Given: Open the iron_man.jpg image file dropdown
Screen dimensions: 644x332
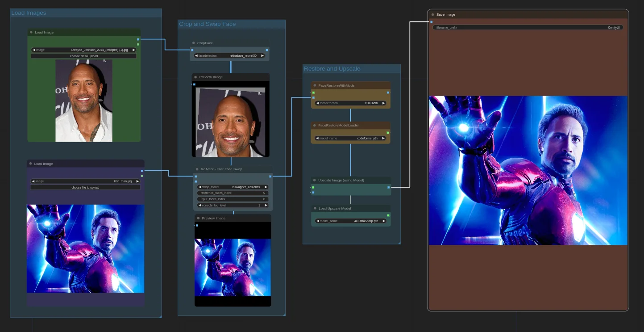Looking at the screenshot, I should pyautogui.click(x=85, y=181).
